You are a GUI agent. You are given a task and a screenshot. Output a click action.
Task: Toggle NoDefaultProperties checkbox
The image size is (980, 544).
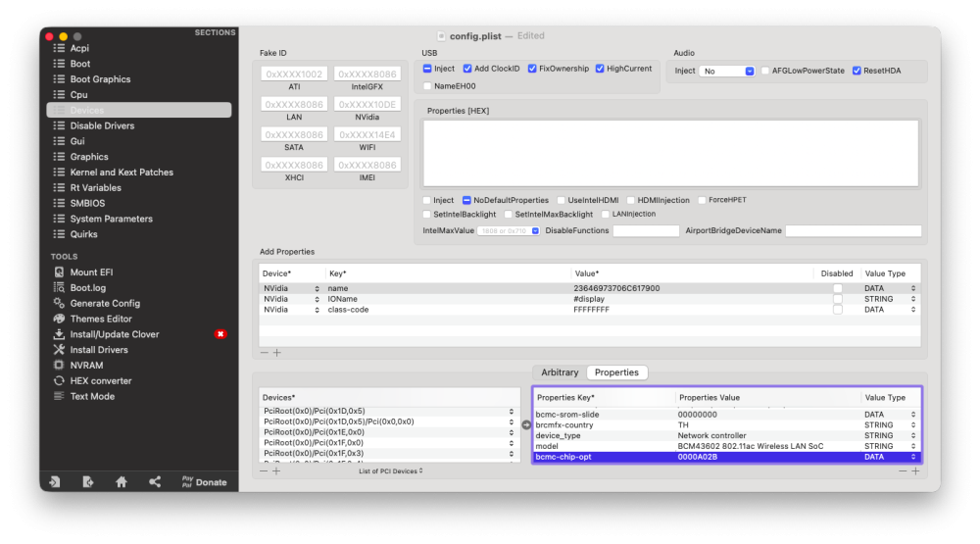point(466,200)
